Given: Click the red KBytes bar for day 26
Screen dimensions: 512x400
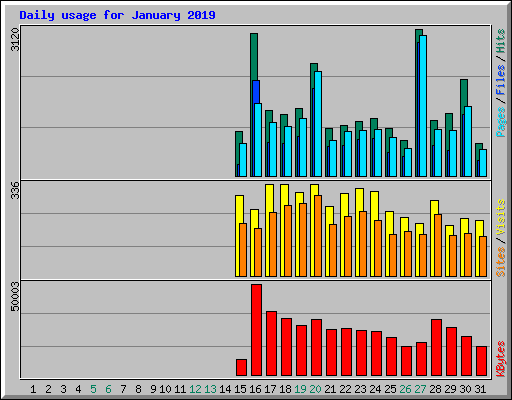Looking at the screenshot, I should coord(406,361).
